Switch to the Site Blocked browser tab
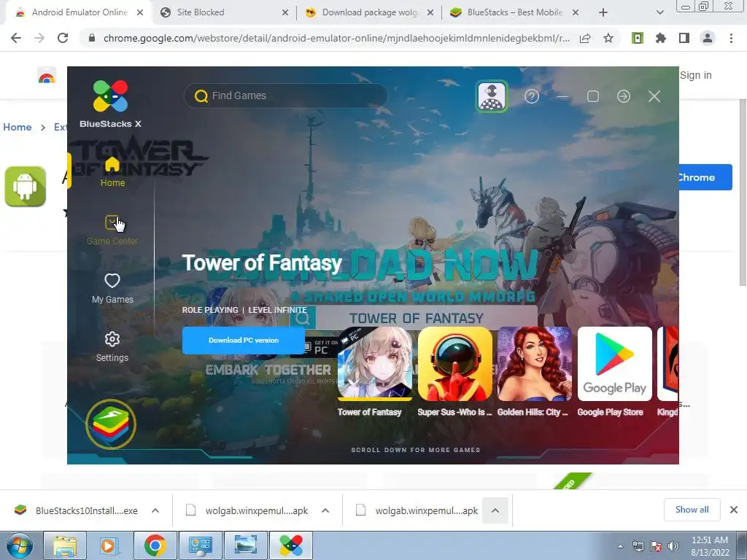 [x=224, y=12]
